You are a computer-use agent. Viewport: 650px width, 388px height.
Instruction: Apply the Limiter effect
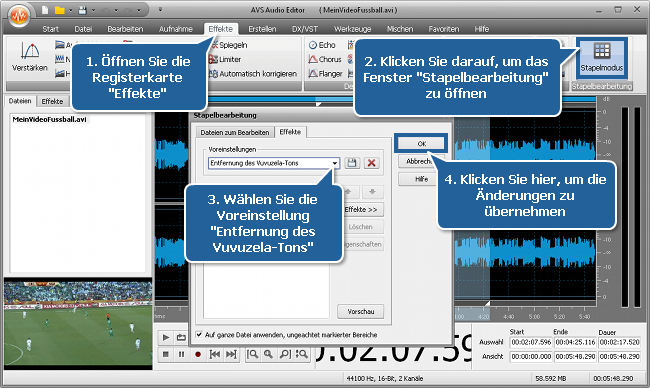[225, 59]
